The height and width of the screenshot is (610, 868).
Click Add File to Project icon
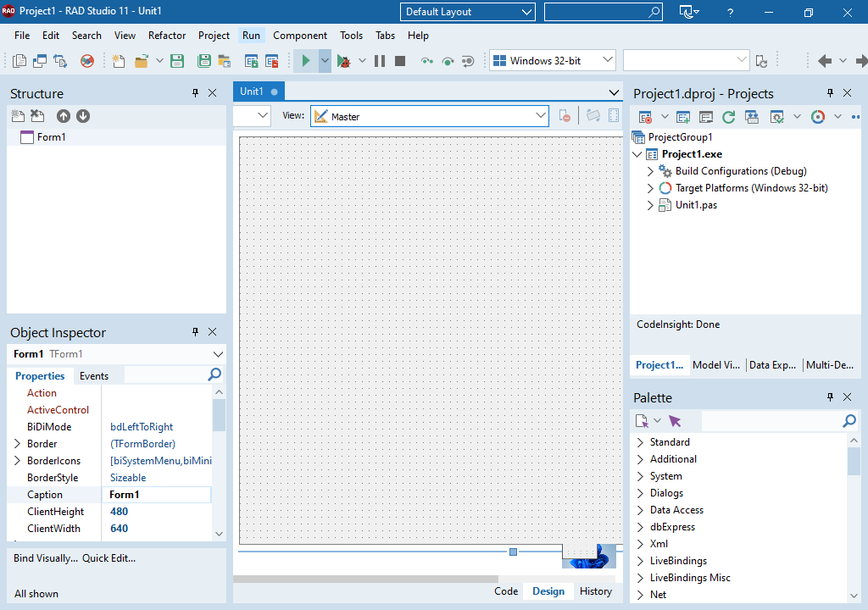coord(251,61)
